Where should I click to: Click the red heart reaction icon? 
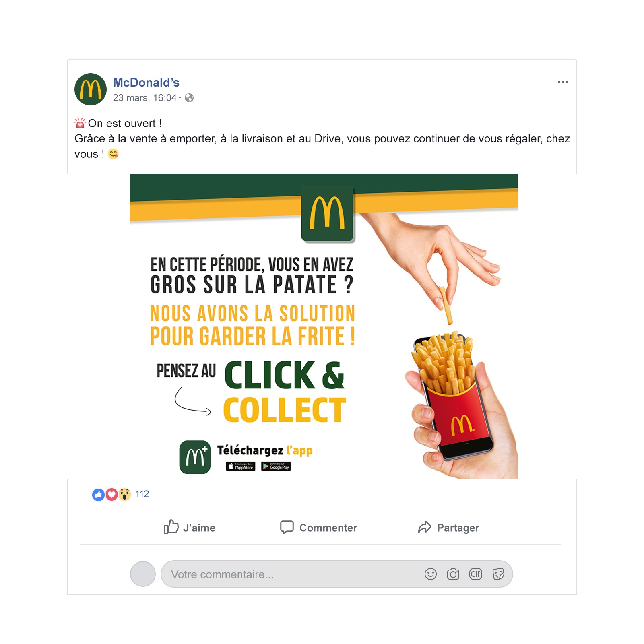click(111, 494)
